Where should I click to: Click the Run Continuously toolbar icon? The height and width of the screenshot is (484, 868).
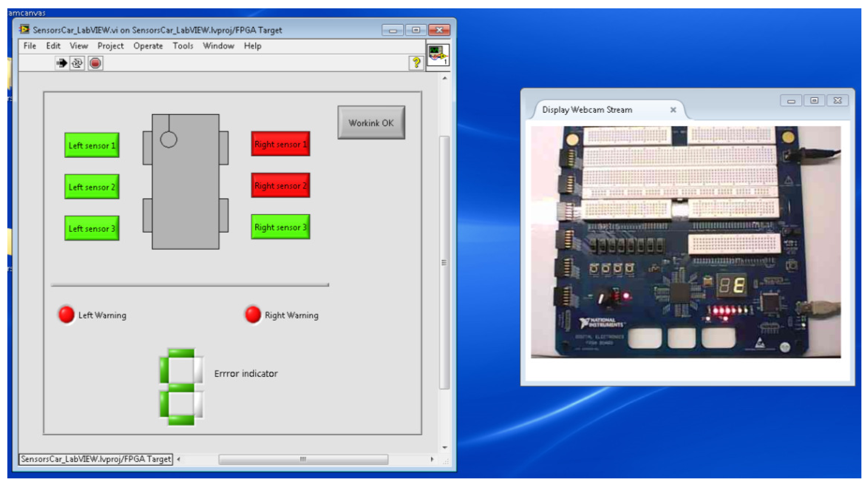[x=77, y=63]
